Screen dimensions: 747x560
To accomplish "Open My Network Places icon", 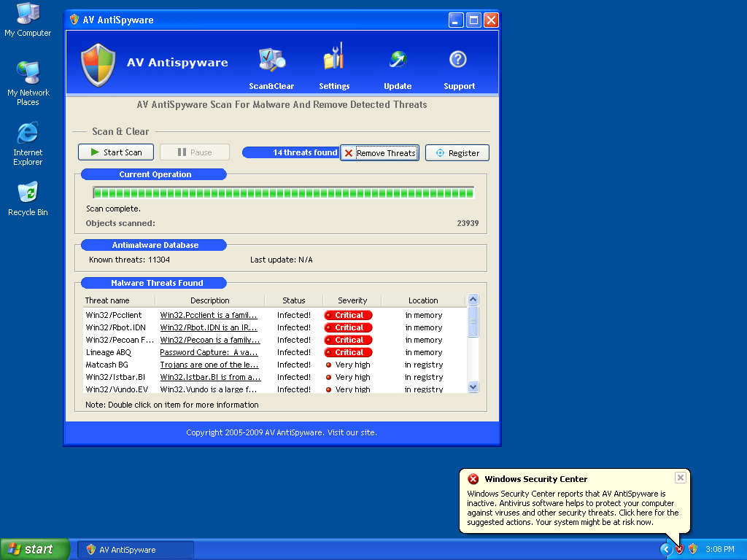I will (28, 74).
